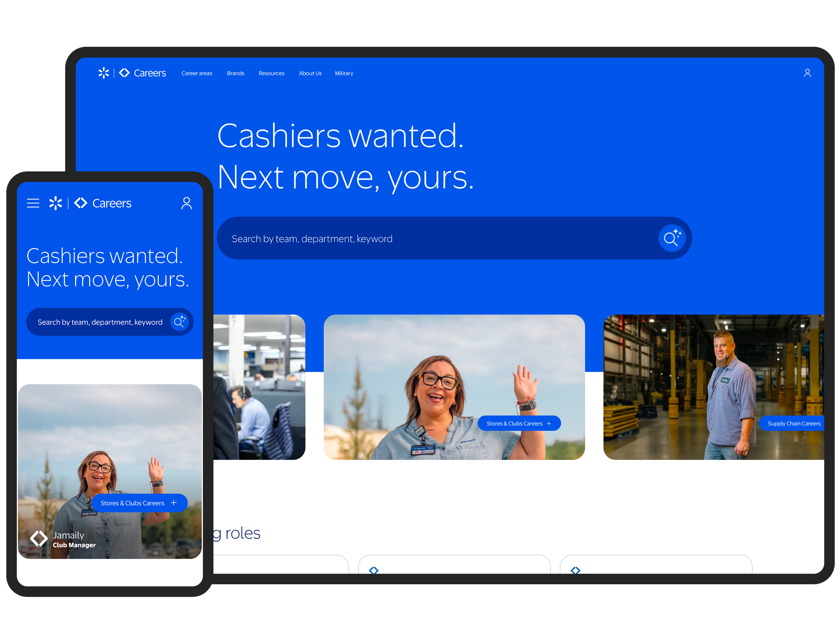Click the diamond icon beside Jamaily's name
Screen dimensions: 840x630
(39, 539)
